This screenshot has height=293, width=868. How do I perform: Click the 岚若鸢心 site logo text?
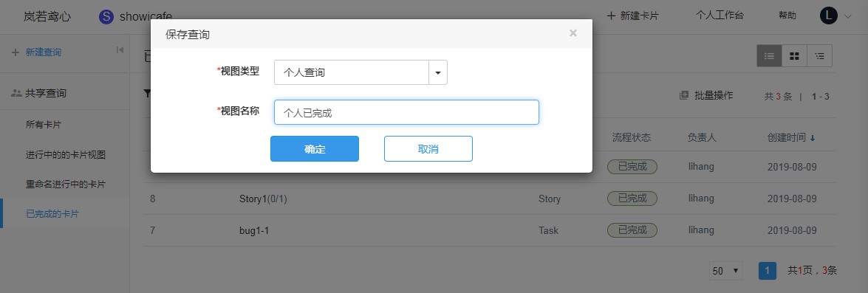(47, 16)
